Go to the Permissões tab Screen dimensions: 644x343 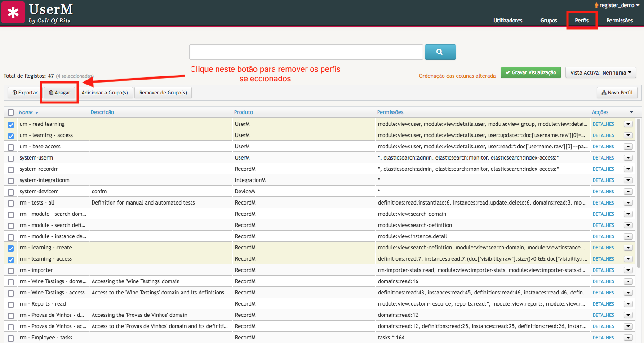point(619,21)
